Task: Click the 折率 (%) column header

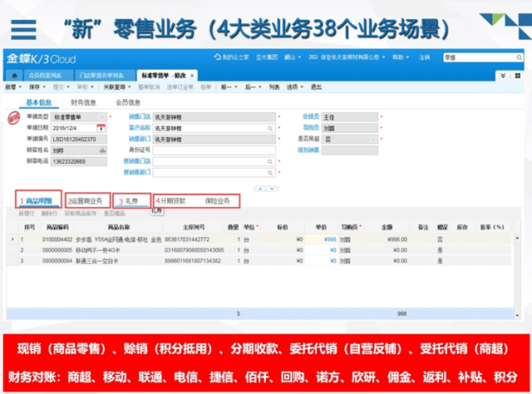Action: (492, 227)
